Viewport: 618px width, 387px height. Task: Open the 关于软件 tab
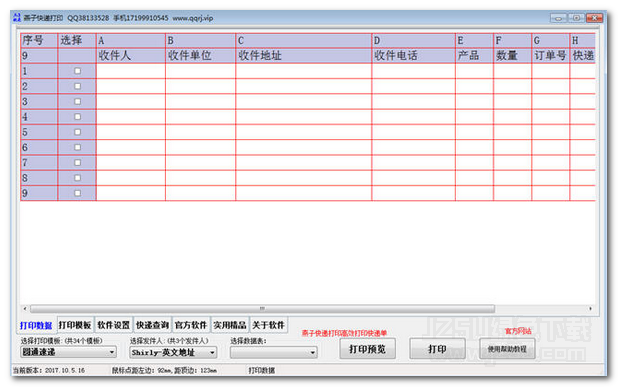268,325
